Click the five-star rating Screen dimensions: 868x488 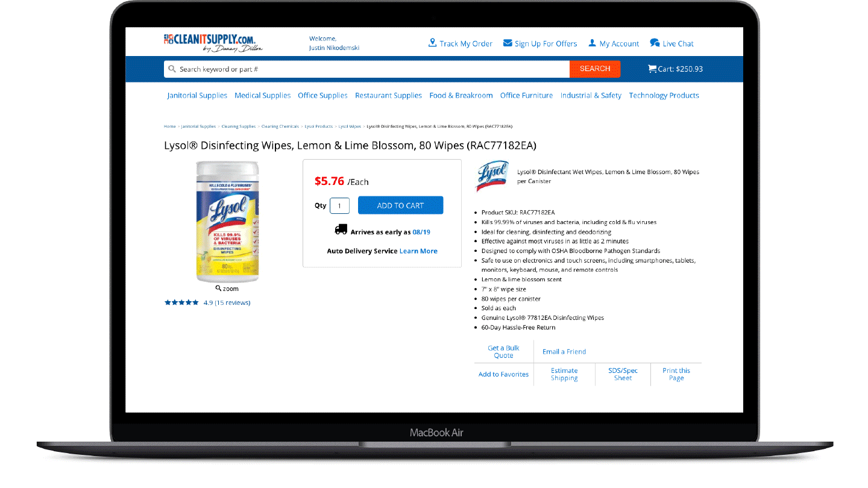pyautogui.click(x=181, y=302)
